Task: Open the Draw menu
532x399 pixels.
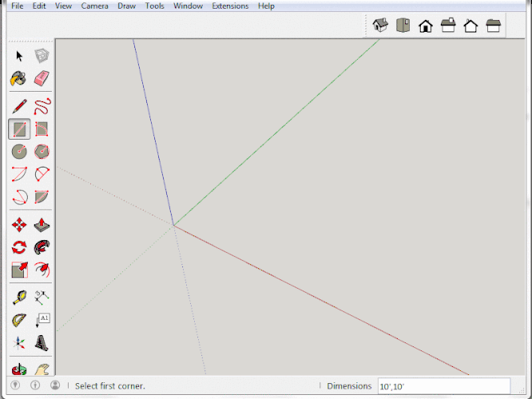Action: tap(126, 6)
